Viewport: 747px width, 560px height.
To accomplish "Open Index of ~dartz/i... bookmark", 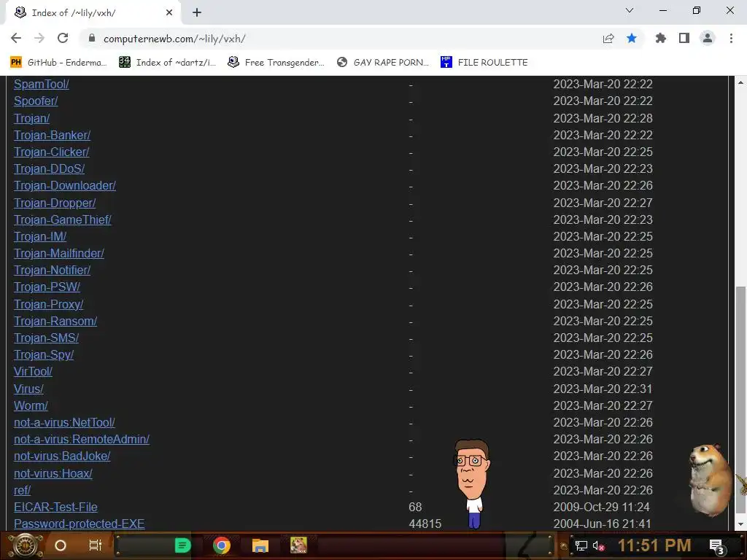I will point(167,63).
